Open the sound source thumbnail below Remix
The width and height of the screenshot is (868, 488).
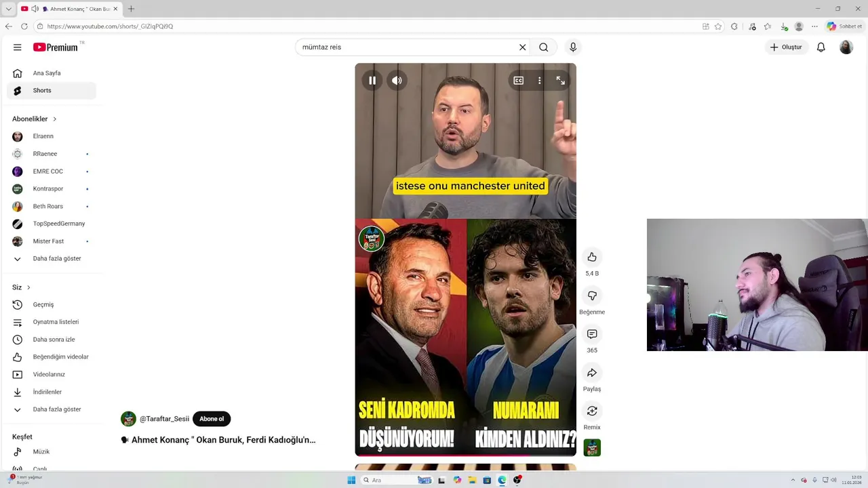(592, 448)
